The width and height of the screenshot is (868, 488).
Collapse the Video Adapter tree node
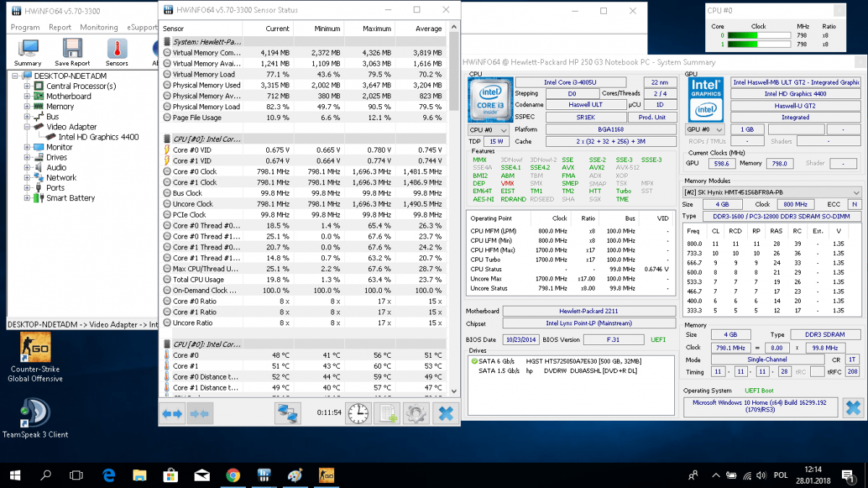click(27, 127)
